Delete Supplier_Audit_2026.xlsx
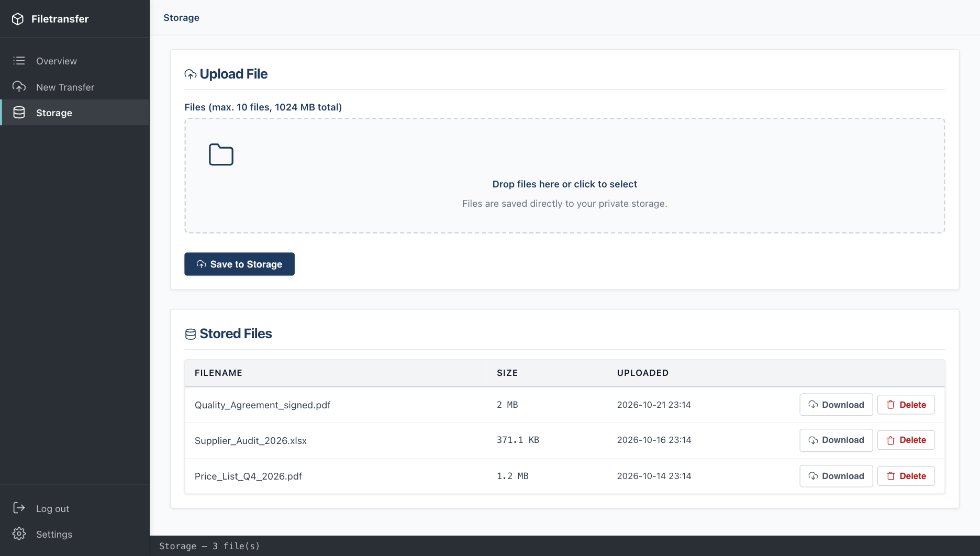Screen dimensions: 980x556 coord(906,440)
